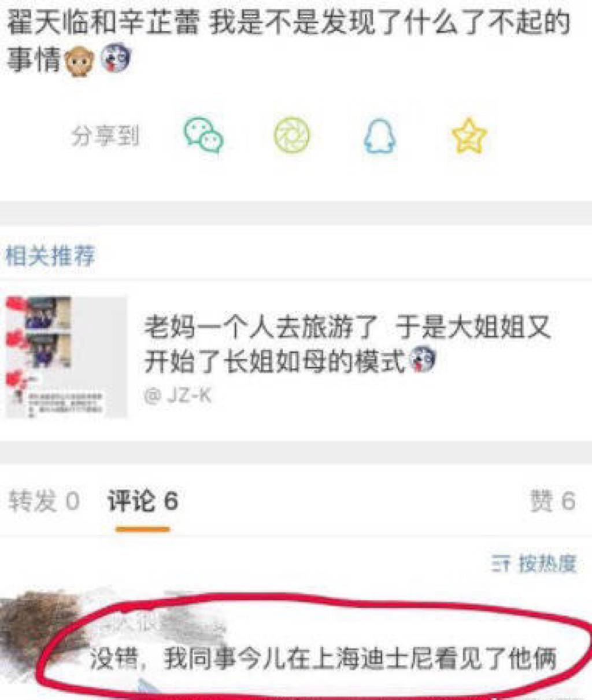The image size is (592, 700).
Task: Open the recommended post thumbnail image
Action: [x=66, y=357]
